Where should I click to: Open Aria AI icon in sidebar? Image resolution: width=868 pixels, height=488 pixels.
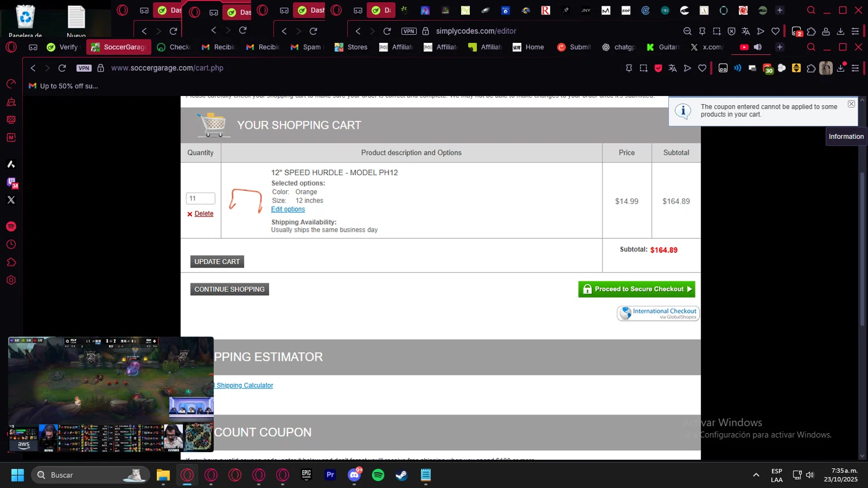click(x=11, y=164)
